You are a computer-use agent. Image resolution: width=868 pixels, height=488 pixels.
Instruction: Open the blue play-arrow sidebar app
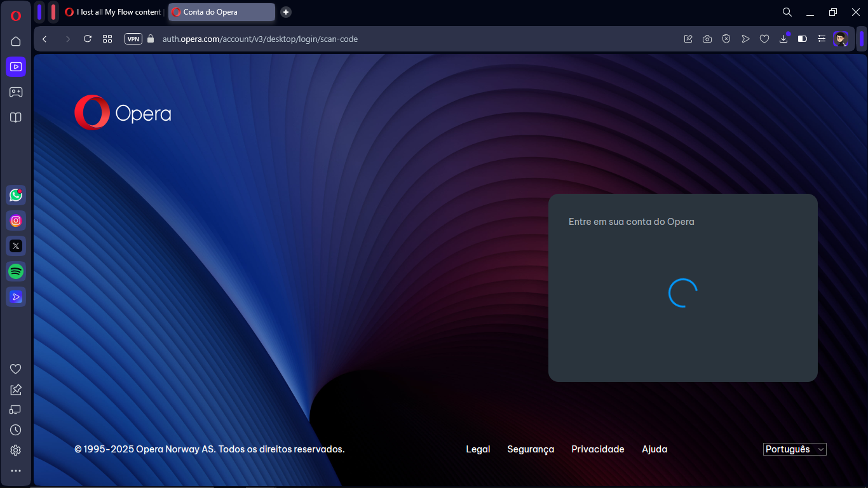click(x=16, y=297)
